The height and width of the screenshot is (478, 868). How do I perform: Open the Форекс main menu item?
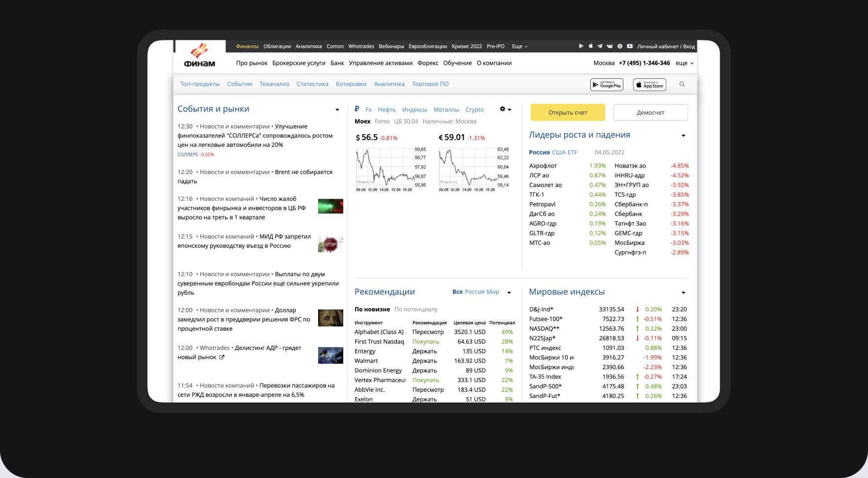[x=428, y=63]
